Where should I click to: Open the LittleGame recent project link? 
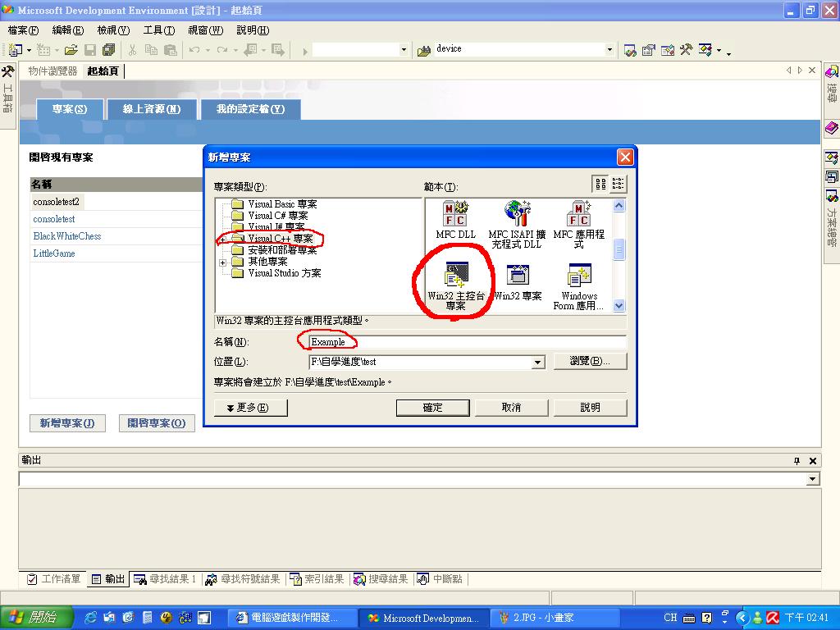(x=54, y=253)
